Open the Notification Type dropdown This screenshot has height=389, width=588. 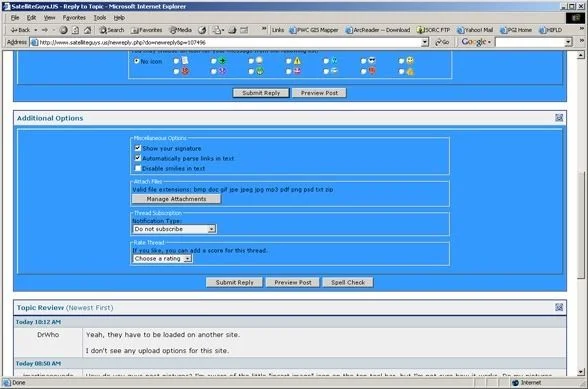pos(174,229)
